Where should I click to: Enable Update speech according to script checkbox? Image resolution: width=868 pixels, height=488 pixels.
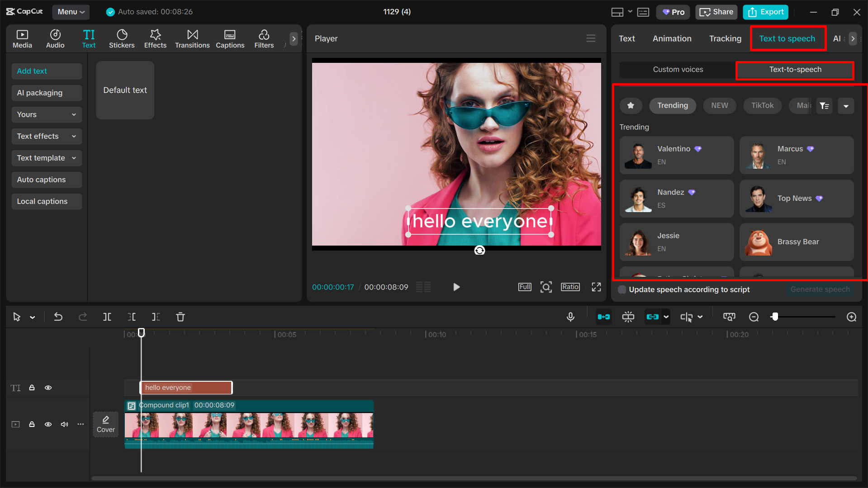coord(622,289)
